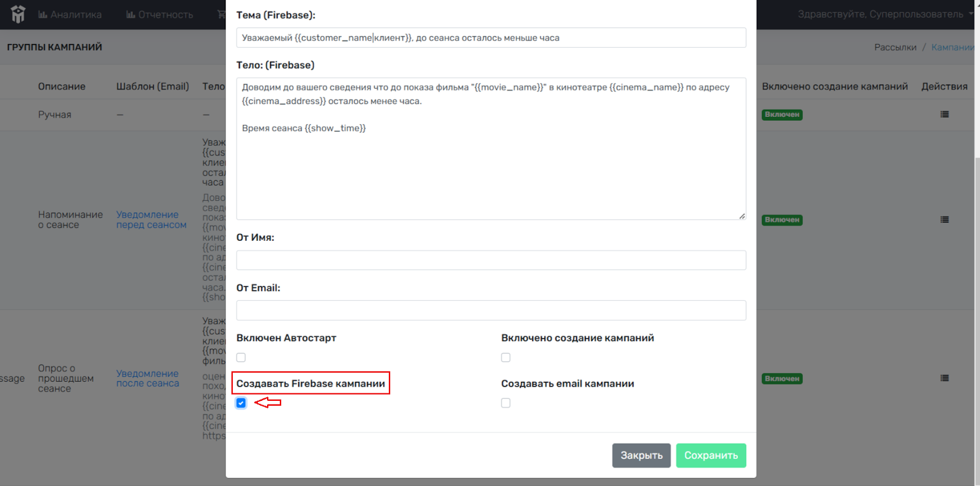Click the Тема (Firebase) input field

(x=491, y=37)
